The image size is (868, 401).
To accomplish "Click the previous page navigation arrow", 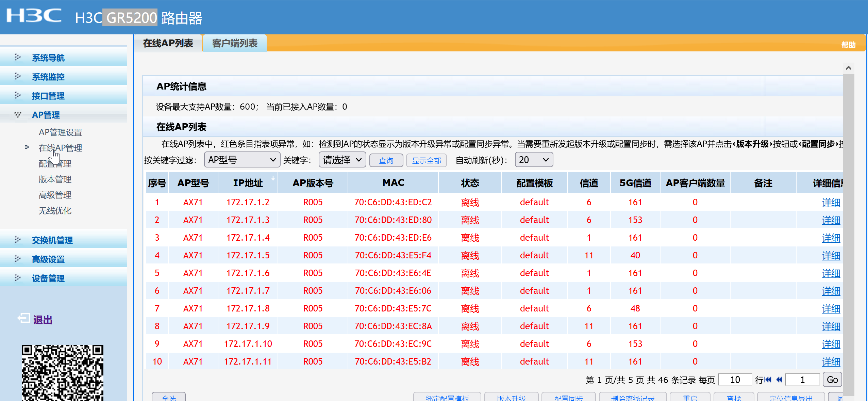I will pos(779,380).
